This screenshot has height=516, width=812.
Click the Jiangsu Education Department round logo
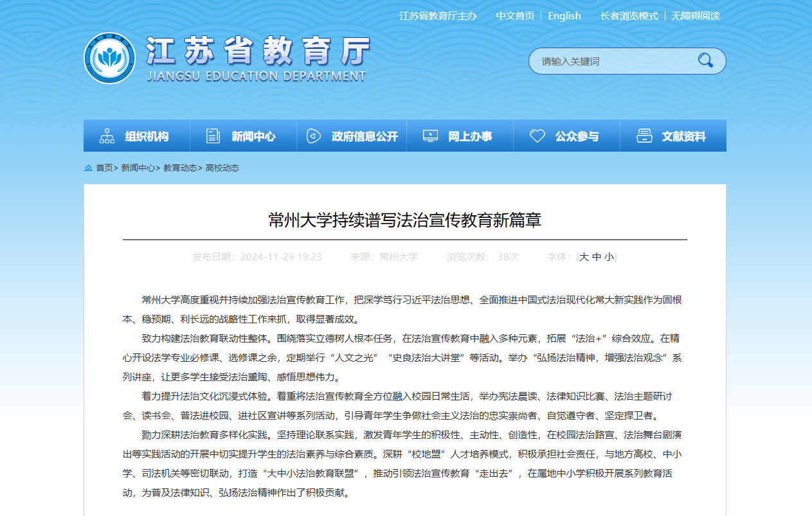pos(109,58)
